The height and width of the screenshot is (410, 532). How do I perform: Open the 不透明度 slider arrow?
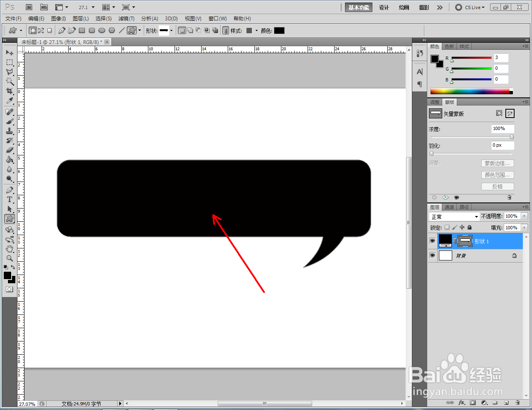pos(524,216)
